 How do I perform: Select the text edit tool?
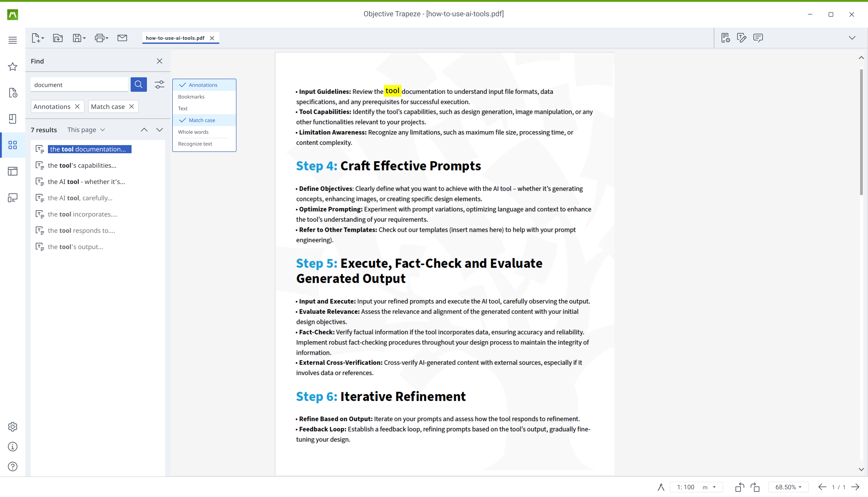[x=742, y=38]
